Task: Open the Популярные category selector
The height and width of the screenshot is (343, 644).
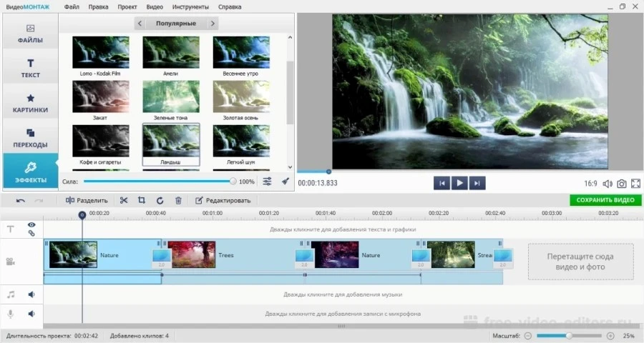Action: pos(176,24)
